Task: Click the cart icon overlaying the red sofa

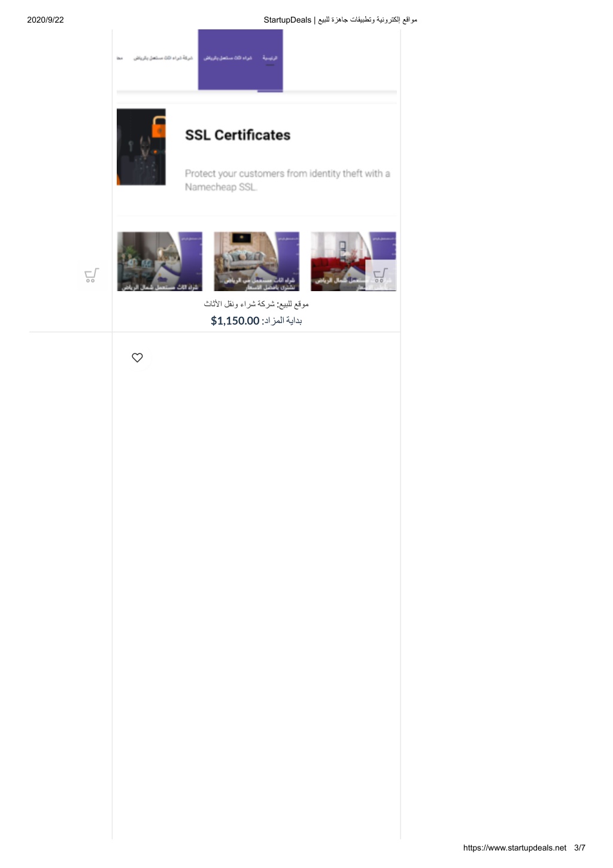Action: coord(380,275)
